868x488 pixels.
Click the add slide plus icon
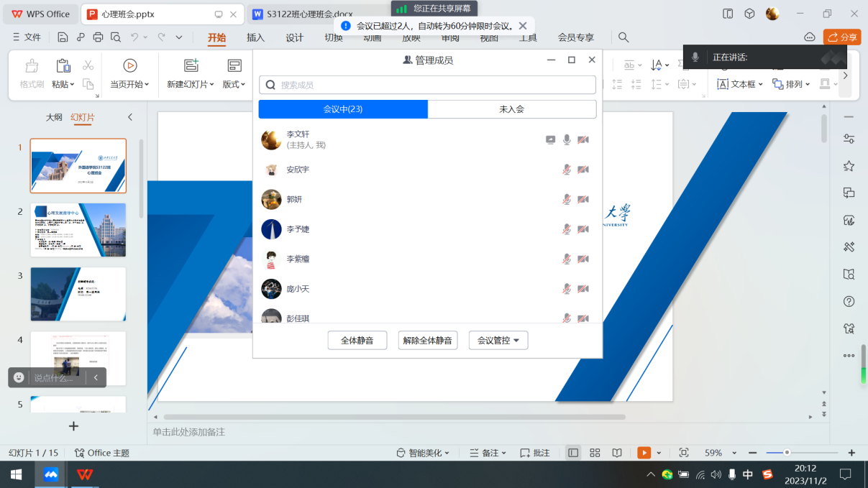(73, 426)
